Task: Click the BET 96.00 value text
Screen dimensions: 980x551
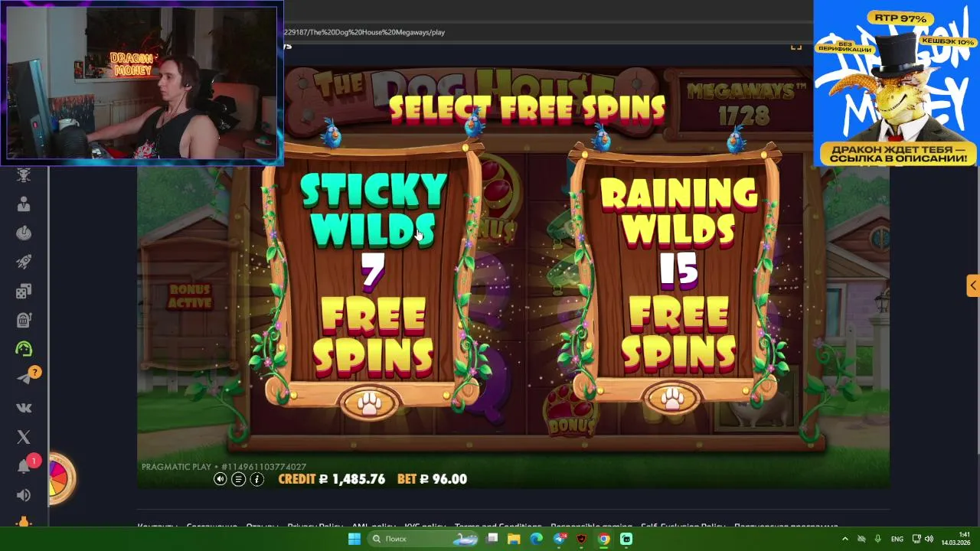Action: pos(432,479)
